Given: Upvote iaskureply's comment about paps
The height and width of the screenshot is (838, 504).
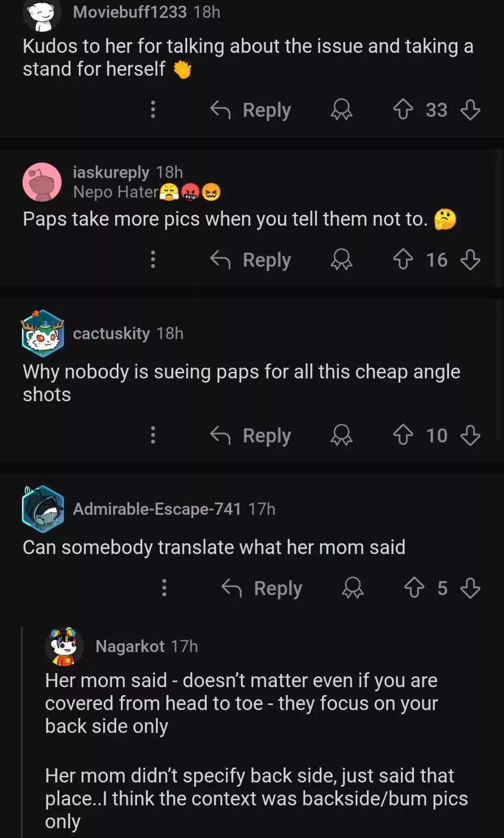Looking at the screenshot, I should (403, 259).
